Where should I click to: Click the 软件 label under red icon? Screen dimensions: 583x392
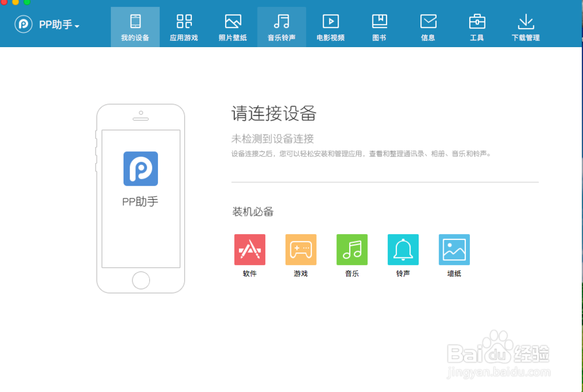[250, 274]
